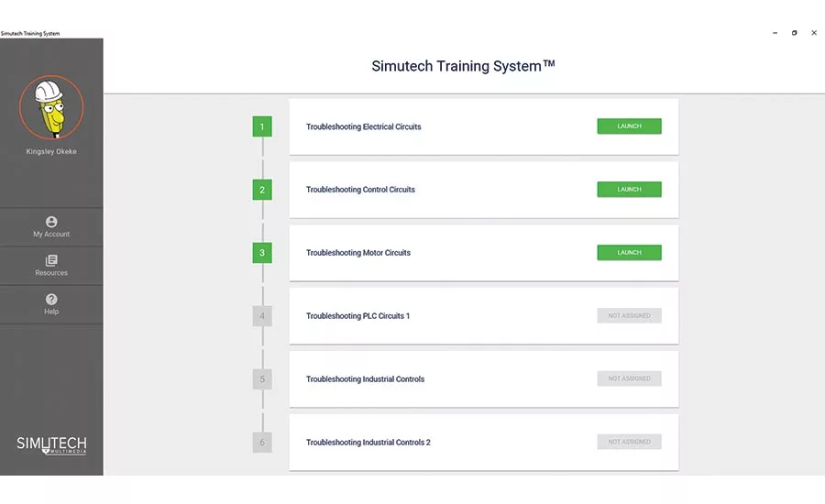This screenshot has height=504, width=825.
Task: Click the hard-hat user avatar
Action: pyautogui.click(x=51, y=106)
